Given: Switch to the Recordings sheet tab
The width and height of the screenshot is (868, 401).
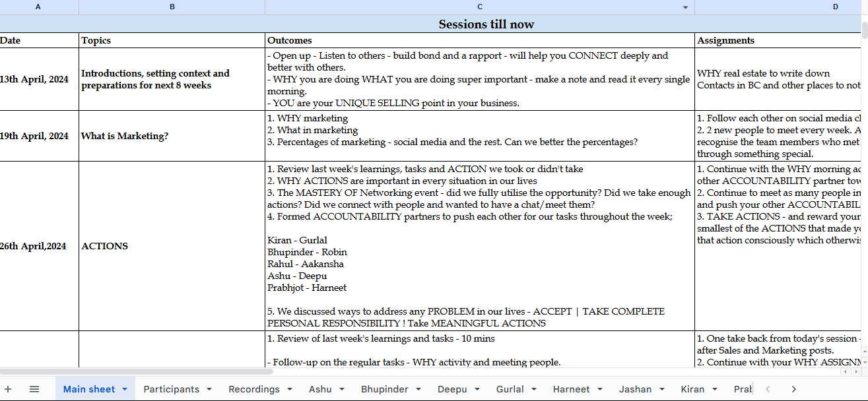Looking at the screenshot, I should pyautogui.click(x=254, y=389).
